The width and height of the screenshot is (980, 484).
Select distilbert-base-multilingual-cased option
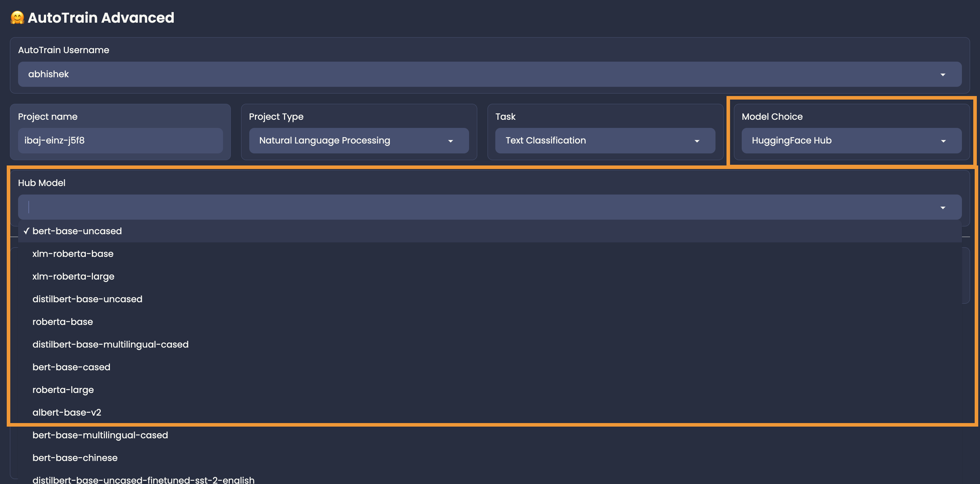point(110,344)
